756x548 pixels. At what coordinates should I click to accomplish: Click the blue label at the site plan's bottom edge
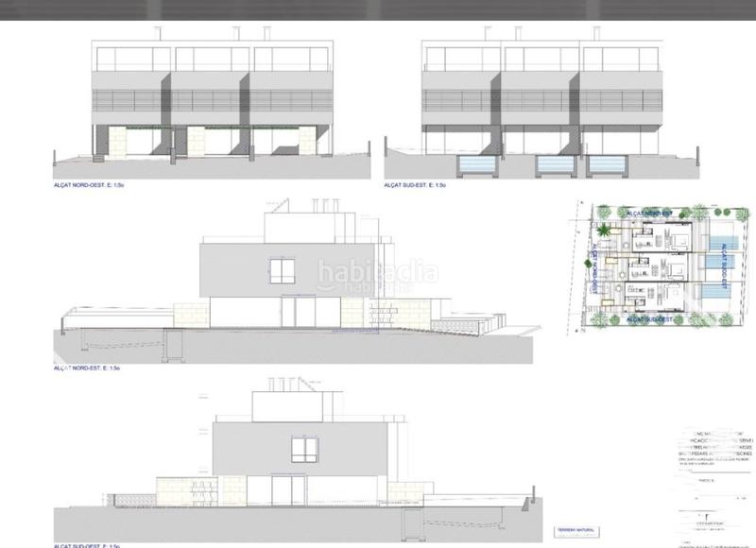648,319
